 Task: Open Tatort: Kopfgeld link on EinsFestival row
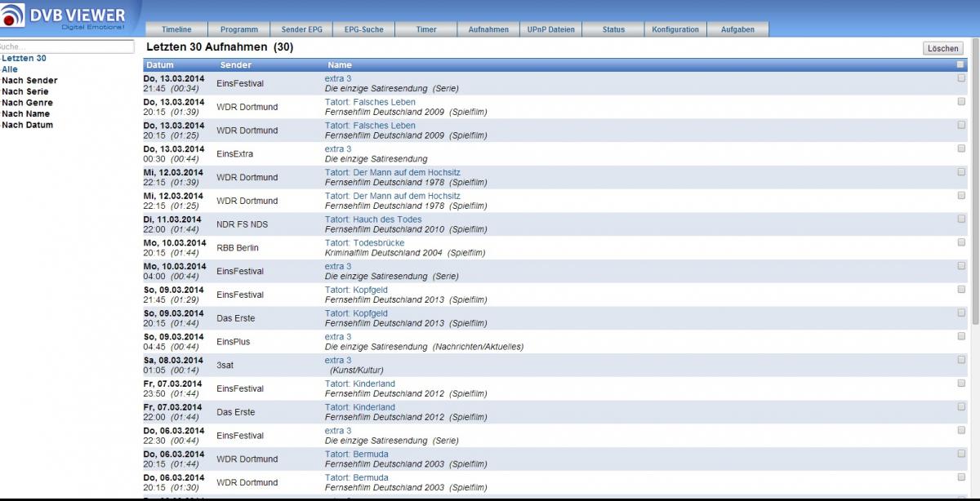click(x=356, y=290)
